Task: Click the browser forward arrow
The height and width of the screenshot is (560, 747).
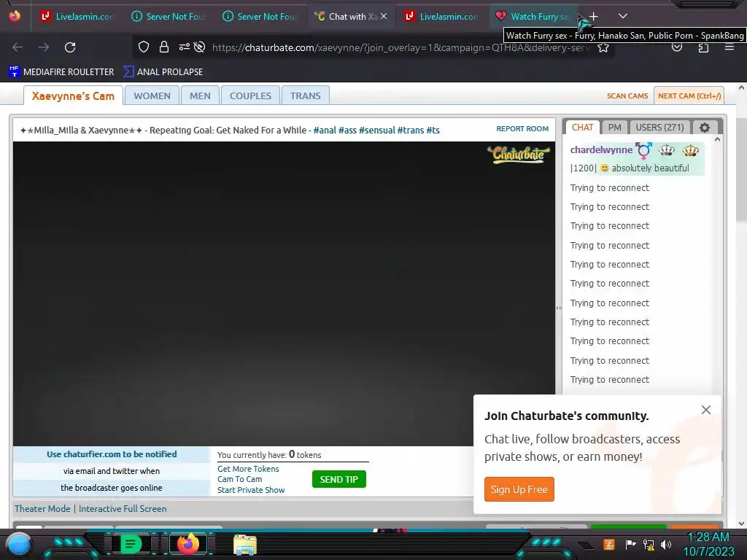Action: 44,47
